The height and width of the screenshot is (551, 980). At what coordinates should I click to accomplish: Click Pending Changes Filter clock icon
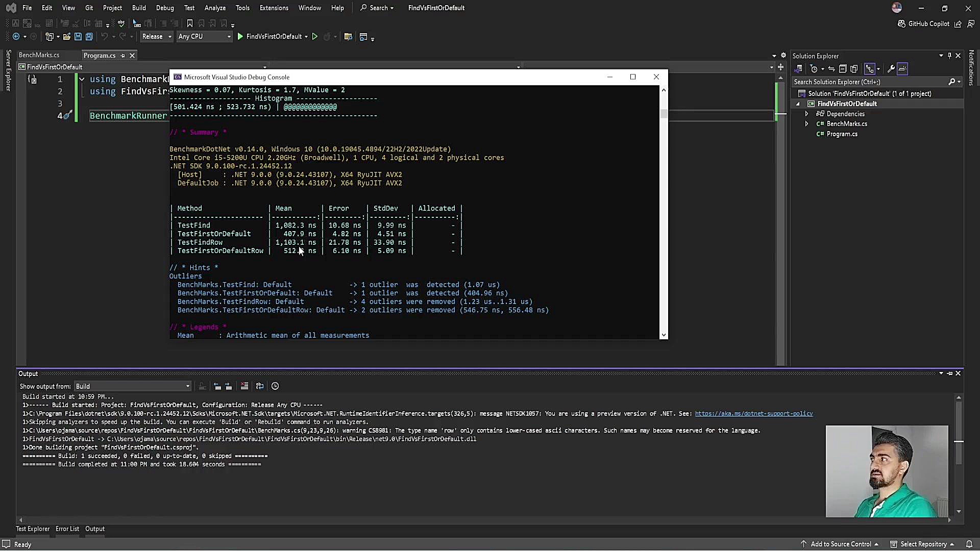point(814,69)
